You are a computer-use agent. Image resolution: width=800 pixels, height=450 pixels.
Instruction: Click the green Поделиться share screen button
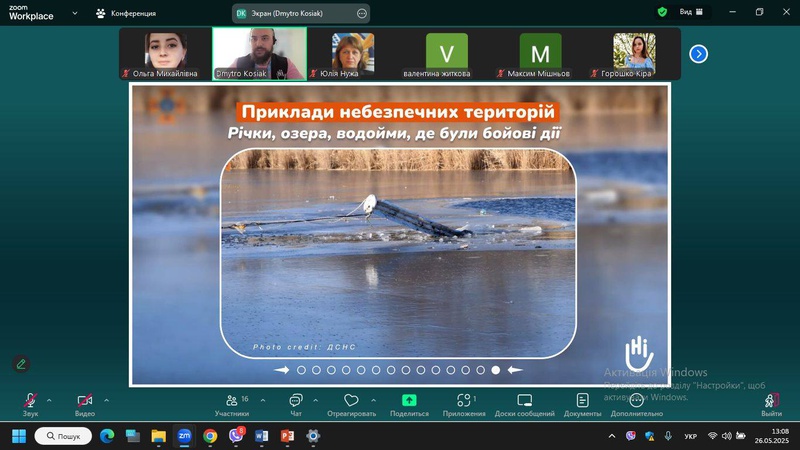[409, 405]
